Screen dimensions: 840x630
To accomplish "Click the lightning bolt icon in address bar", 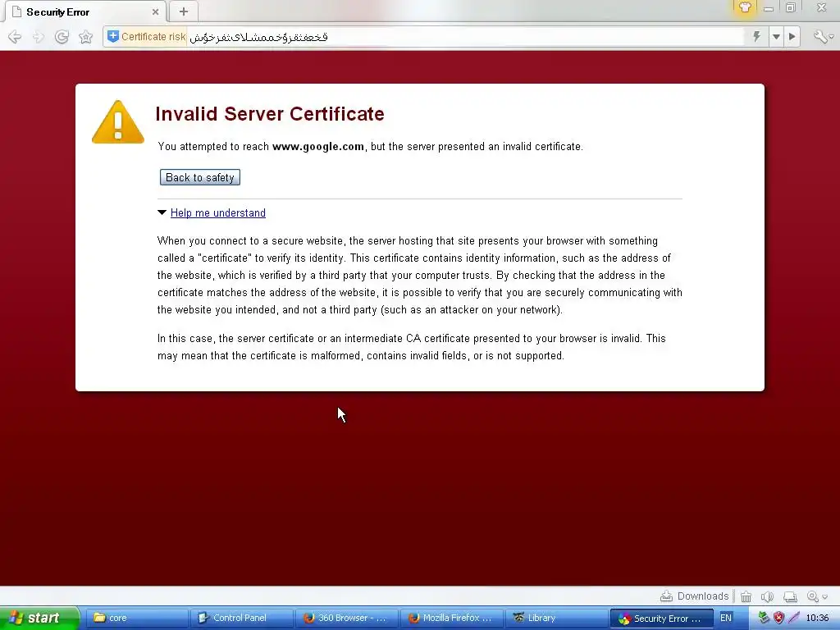I will coord(756,36).
